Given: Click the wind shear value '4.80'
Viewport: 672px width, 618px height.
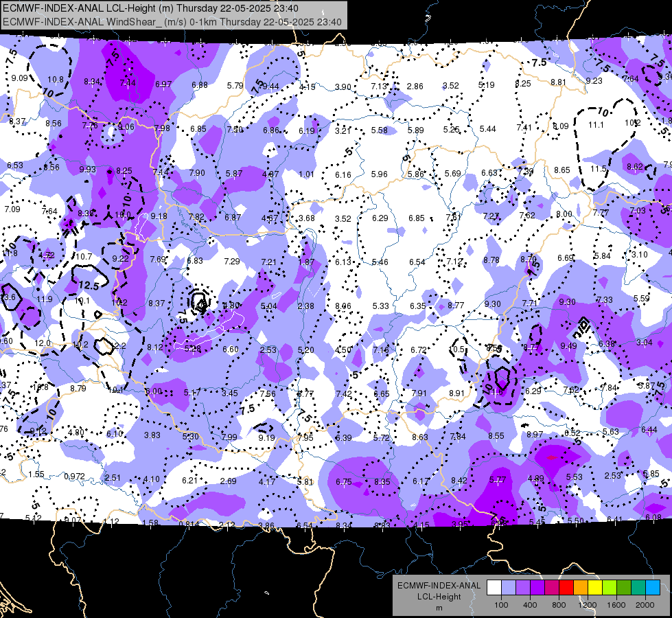Looking at the screenshot, I should click(x=76, y=432).
